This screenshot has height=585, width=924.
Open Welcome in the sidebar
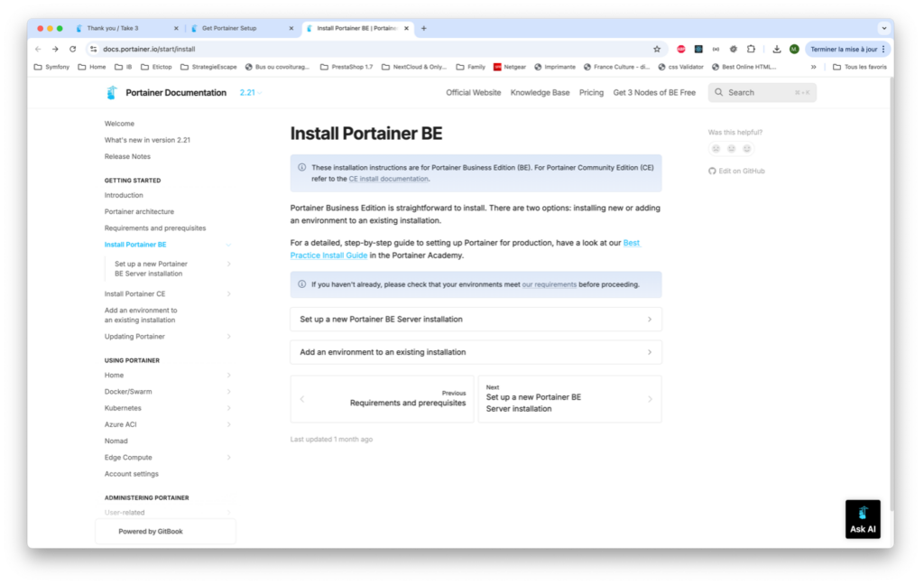(x=120, y=124)
